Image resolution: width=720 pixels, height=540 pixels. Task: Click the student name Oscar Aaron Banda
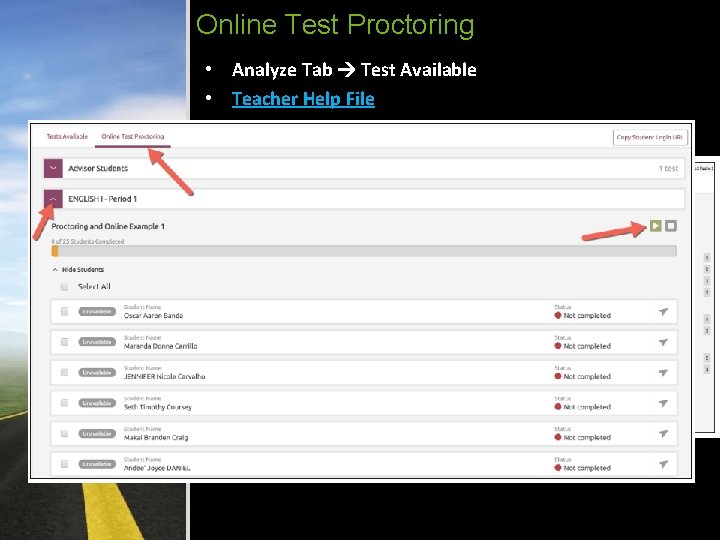point(153,315)
